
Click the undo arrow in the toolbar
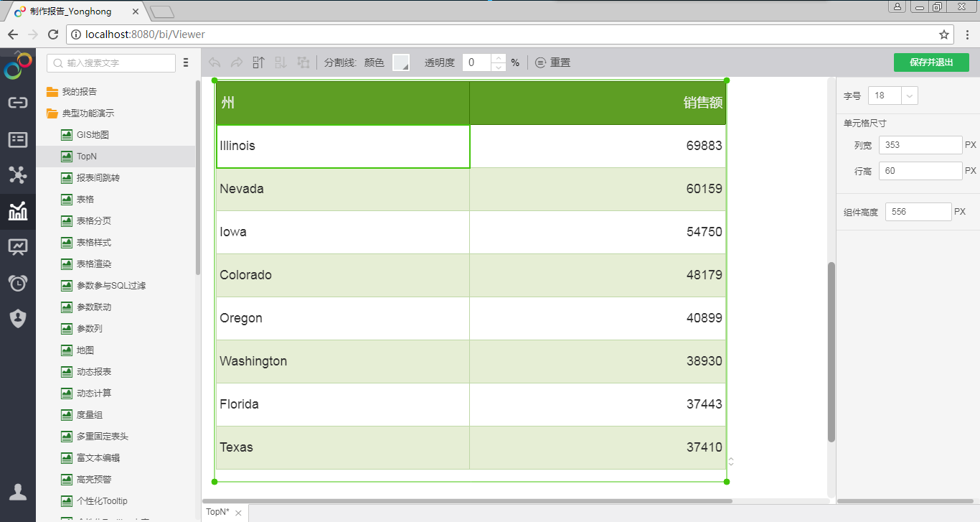[215, 63]
